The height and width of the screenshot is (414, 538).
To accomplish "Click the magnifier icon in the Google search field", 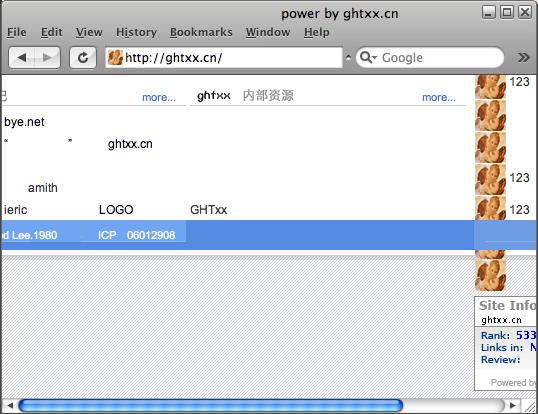I will (368, 57).
